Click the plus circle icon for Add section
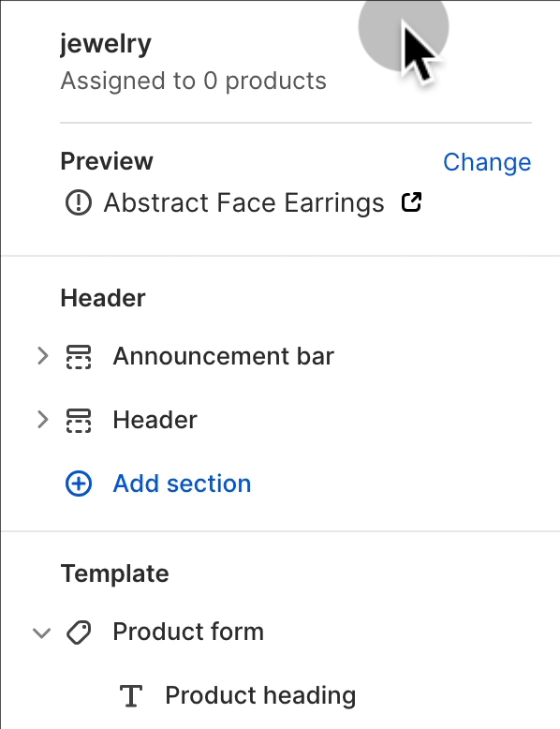Screen dimensions: 560x729 click(x=79, y=484)
